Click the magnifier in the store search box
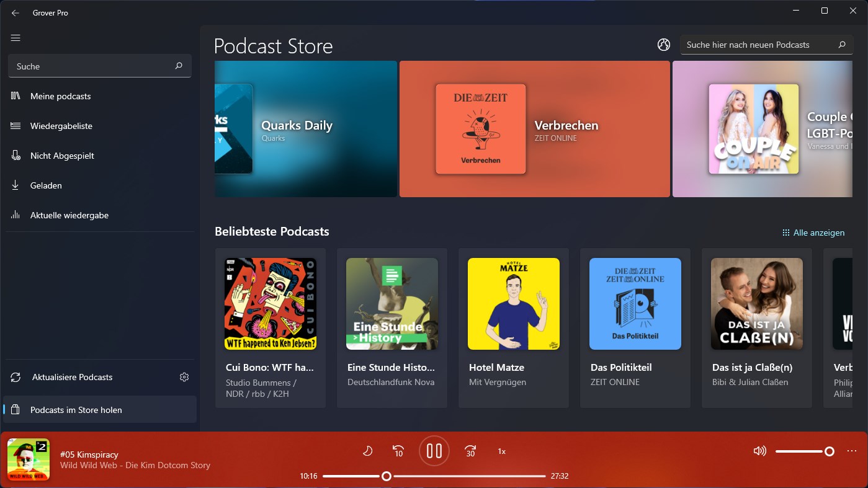The height and width of the screenshot is (488, 868). (x=842, y=45)
